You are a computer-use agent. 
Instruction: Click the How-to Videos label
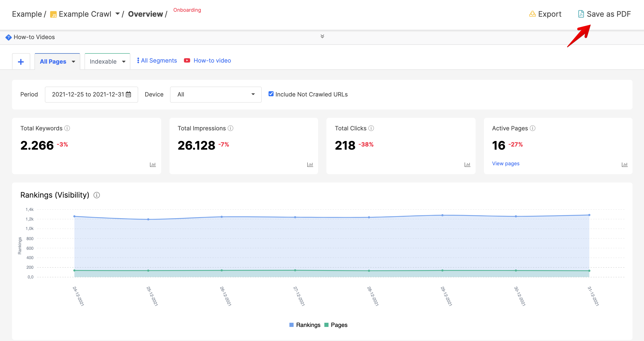(34, 37)
